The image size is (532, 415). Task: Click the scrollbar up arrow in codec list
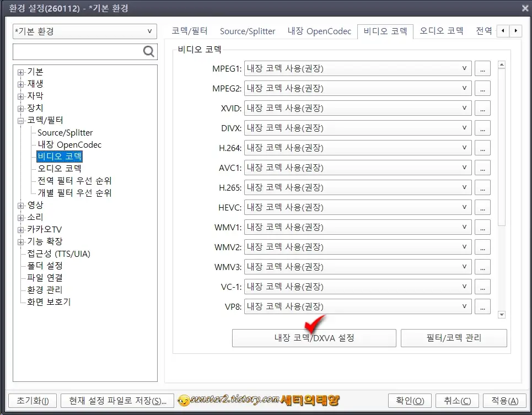coord(501,64)
